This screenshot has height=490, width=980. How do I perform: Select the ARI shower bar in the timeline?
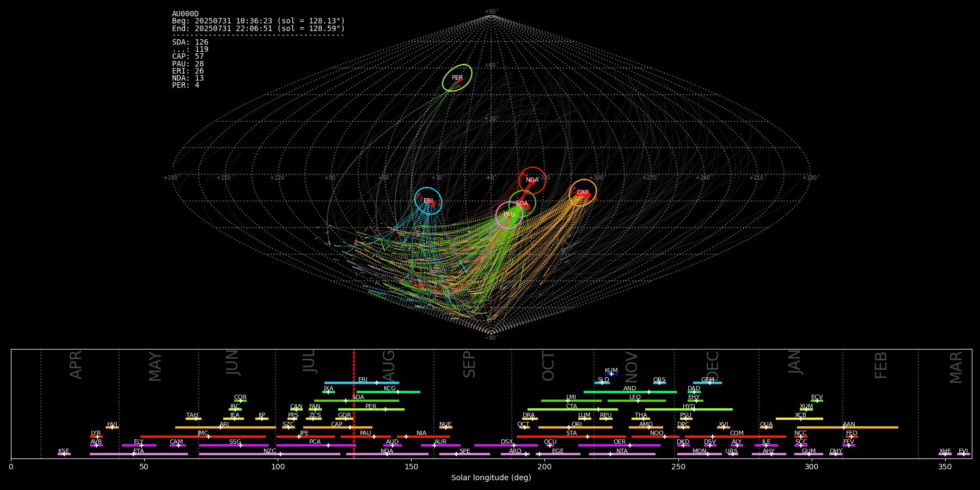(x=225, y=427)
